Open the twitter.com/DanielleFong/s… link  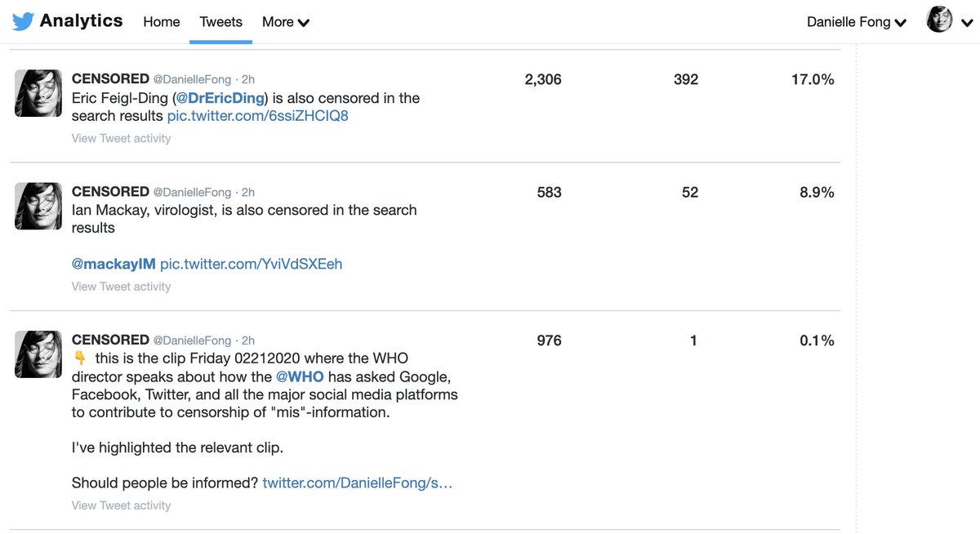358,483
